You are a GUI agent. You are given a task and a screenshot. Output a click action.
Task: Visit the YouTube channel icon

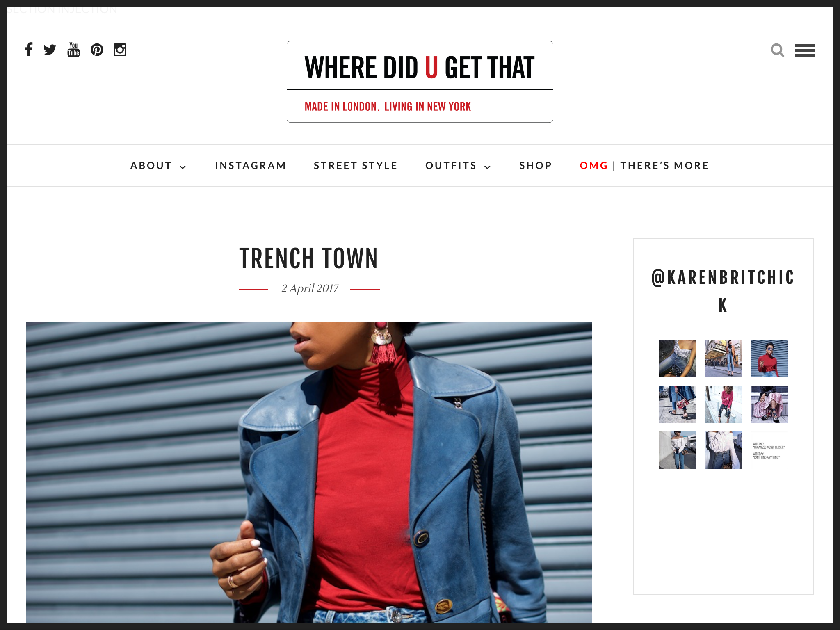pos(73,50)
